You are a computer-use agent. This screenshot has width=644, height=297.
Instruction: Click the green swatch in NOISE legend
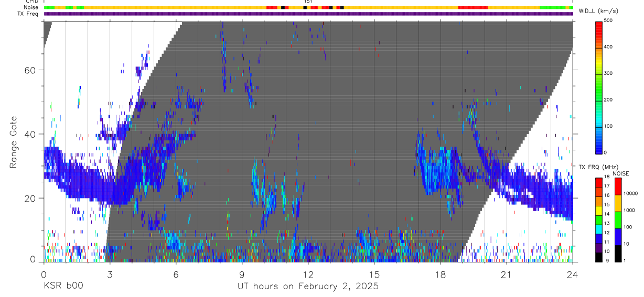pos(618,220)
